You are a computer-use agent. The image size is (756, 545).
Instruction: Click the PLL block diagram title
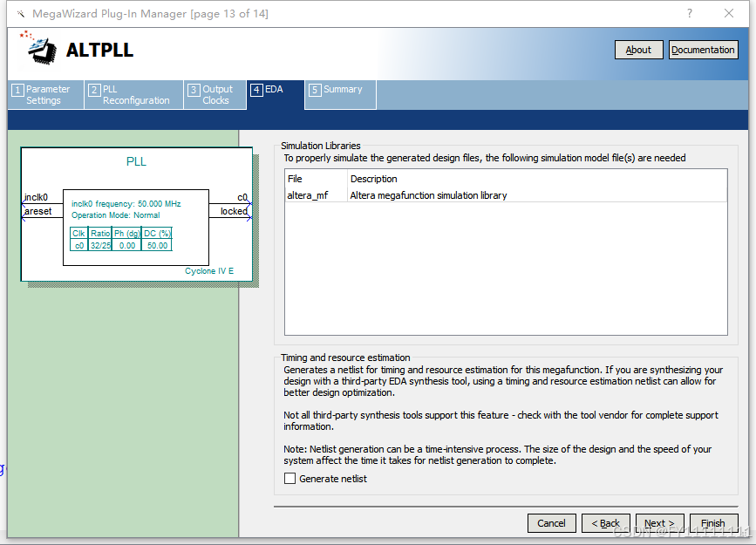[x=136, y=161]
